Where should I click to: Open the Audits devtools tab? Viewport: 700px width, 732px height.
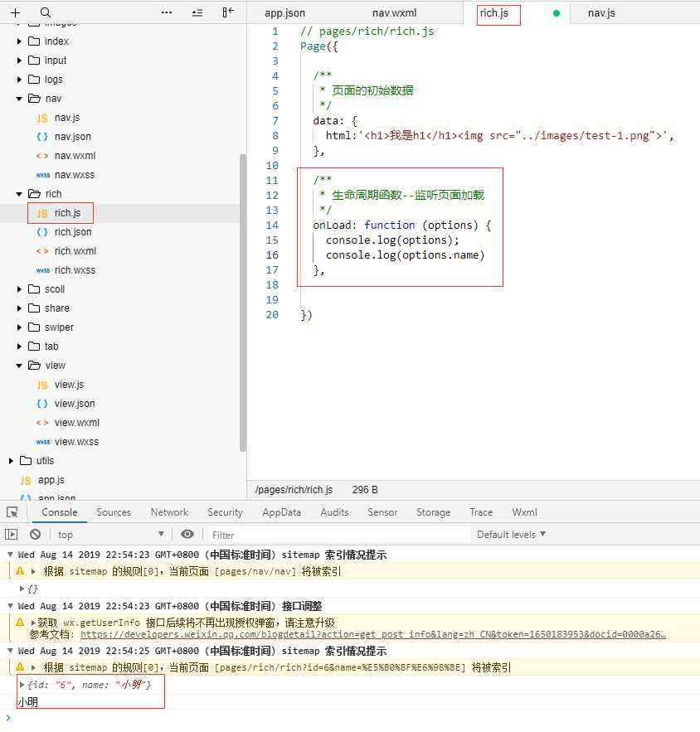334,512
